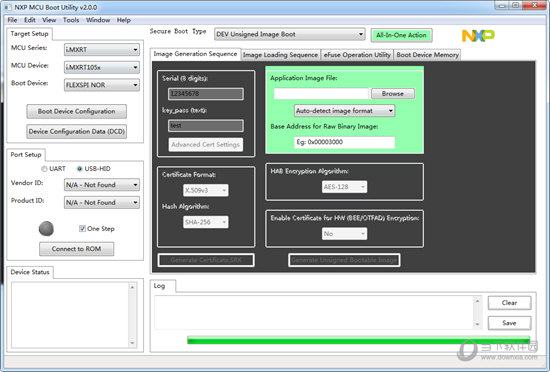Click the Device Status scrollbar down arrow
The width and height of the screenshot is (550, 372).
pyautogui.click(x=132, y=343)
